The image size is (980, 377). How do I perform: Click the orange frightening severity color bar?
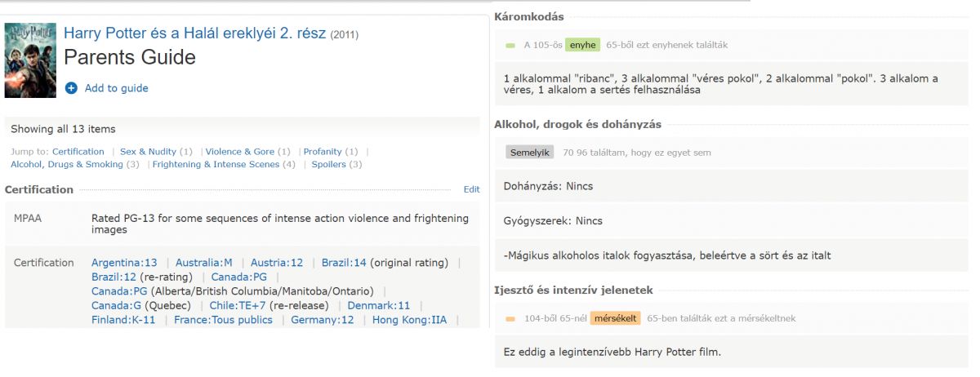click(x=510, y=318)
